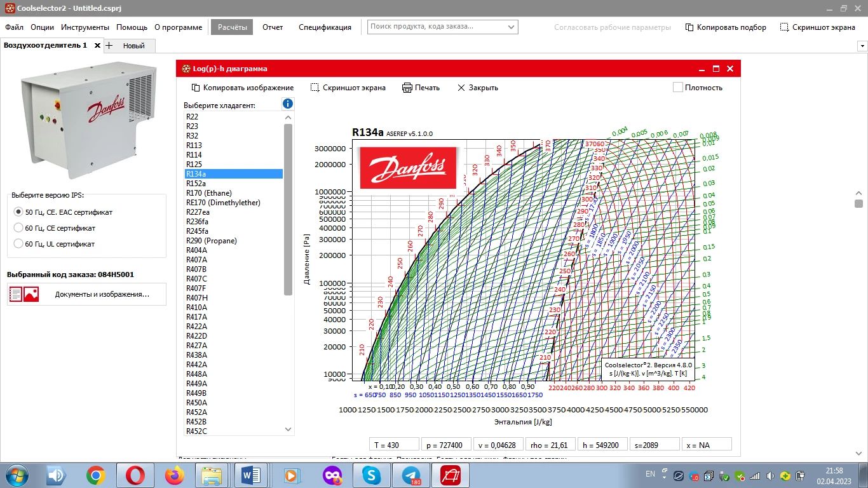Screen dimensions: 868x488
Task: Click the refrigerant list scrollbar thumb
Action: coord(288,210)
